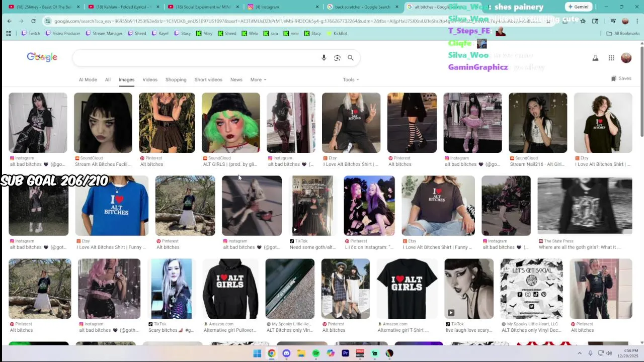
Task: Open the green-haired ALT GIRLS SoundCloud image
Action: click(x=231, y=123)
